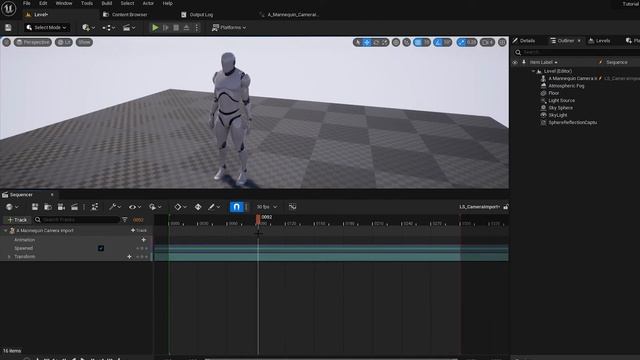Viewport: 640px width, 360px height.
Task: Click the camera speed setting in viewport
Action: 487,42
